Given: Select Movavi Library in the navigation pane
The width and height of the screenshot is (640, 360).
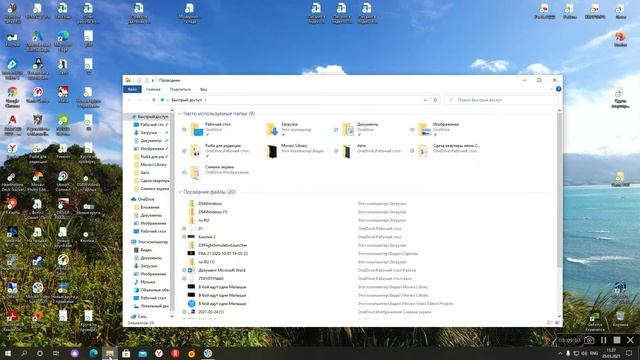Looking at the screenshot, I should (x=151, y=164).
